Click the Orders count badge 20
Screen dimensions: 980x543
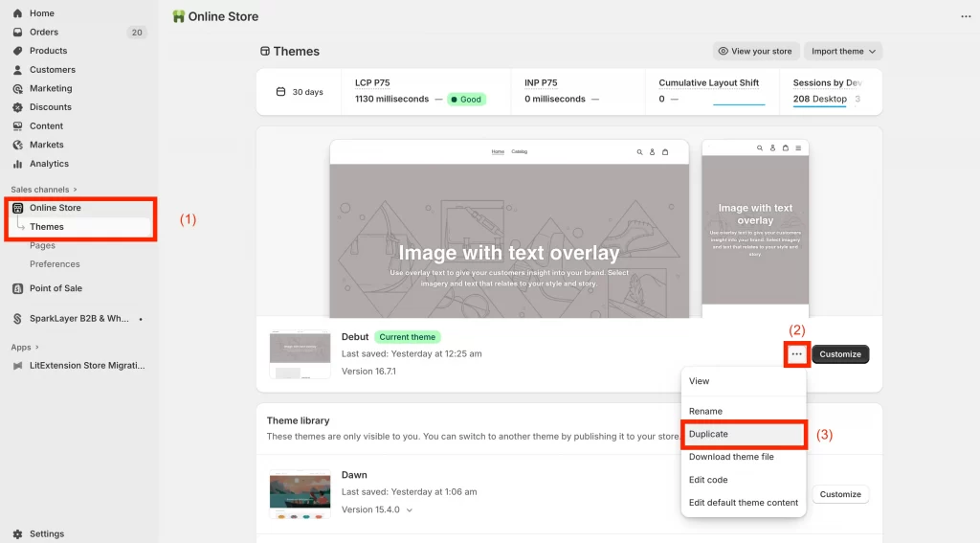tap(137, 32)
